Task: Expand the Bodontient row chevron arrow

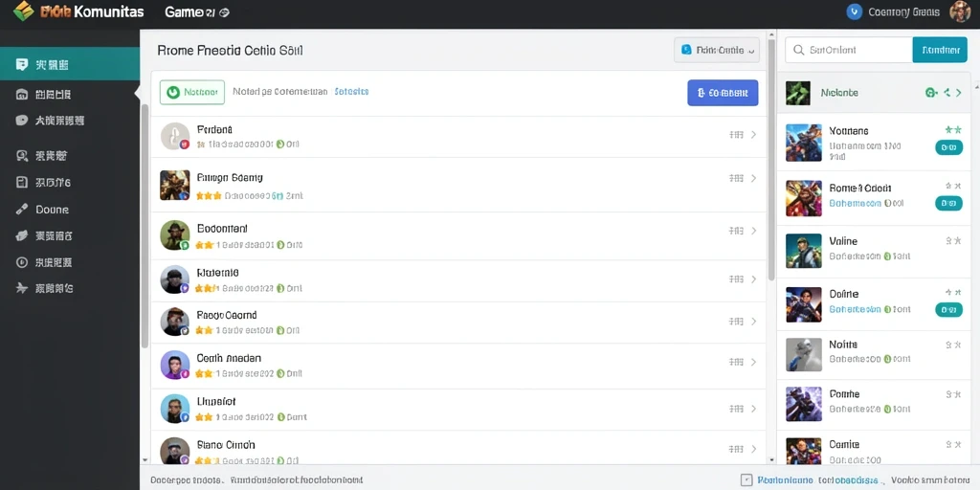Action: (x=754, y=231)
